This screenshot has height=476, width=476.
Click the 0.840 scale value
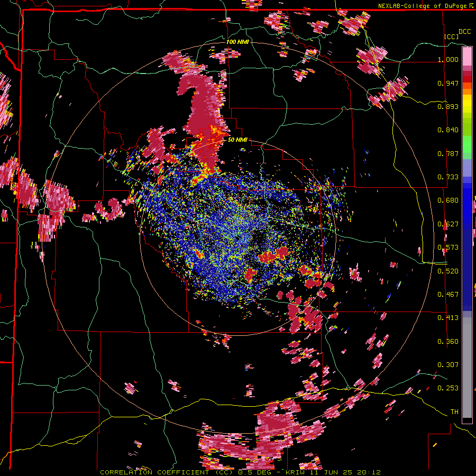click(x=448, y=130)
